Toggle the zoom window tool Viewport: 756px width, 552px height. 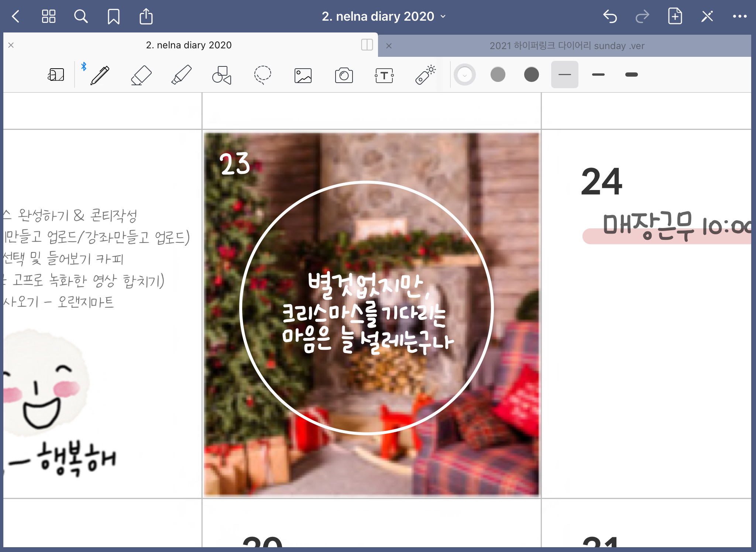[56, 75]
